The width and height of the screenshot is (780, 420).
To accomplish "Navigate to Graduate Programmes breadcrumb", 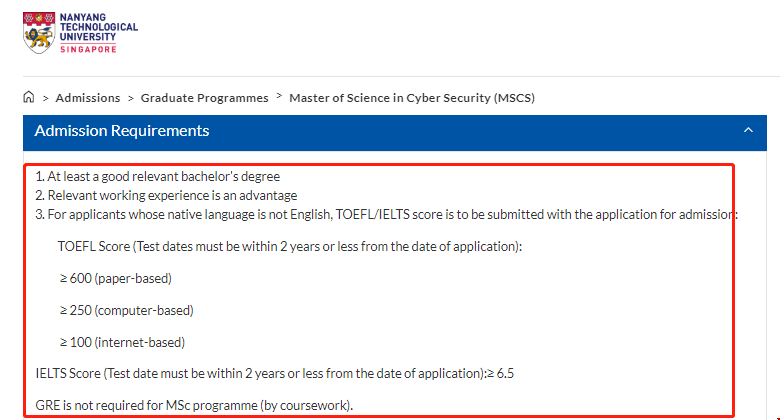I will tap(204, 98).
